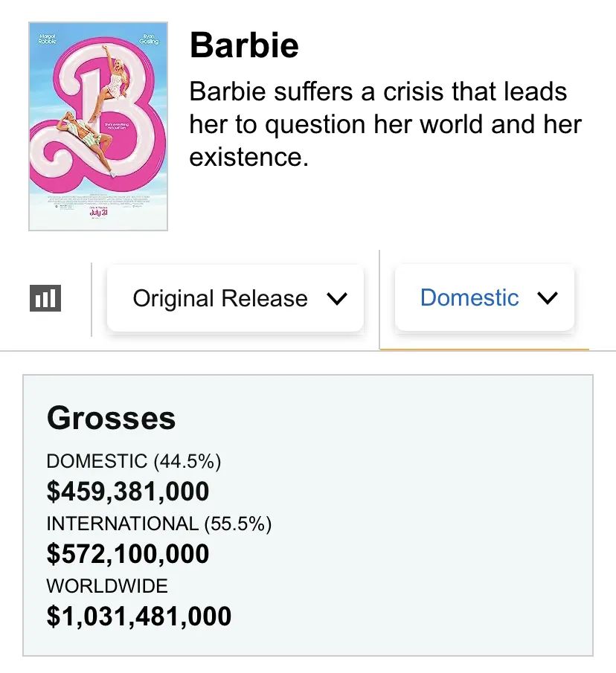This screenshot has height=673, width=616.
Task: Click the Barbie movie title heading
Action: [244, 45]
